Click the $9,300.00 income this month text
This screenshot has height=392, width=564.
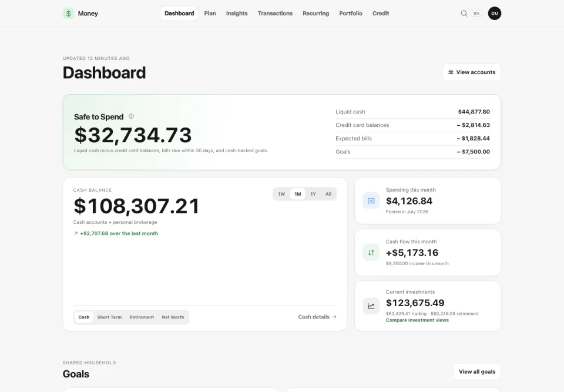417,263
